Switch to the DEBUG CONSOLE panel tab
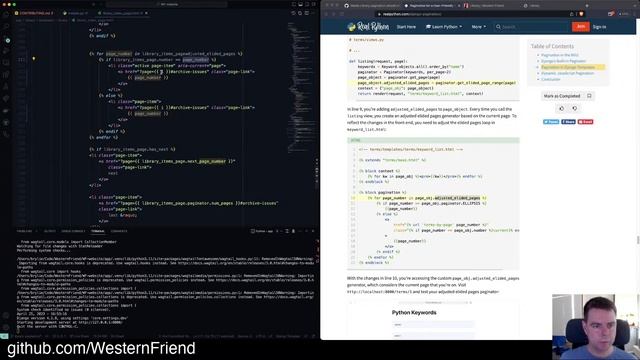This screenshot has height=360, width=640. click(73, 231)
